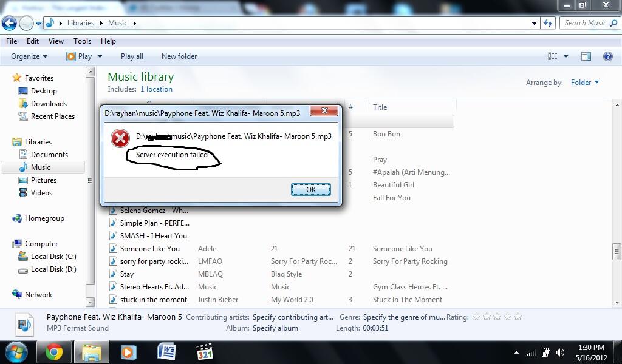Viewport: 622px width, 364px height.
Task: Open the Help menu
Action: point(108,41)
